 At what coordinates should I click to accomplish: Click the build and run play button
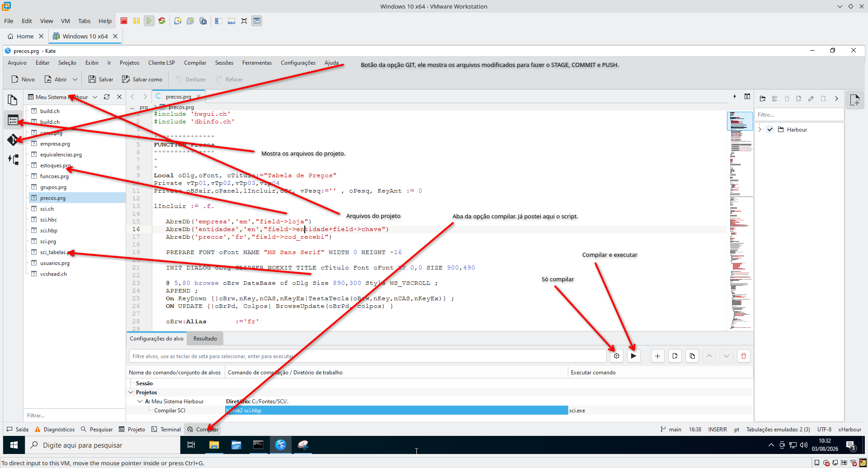(634, 356)
